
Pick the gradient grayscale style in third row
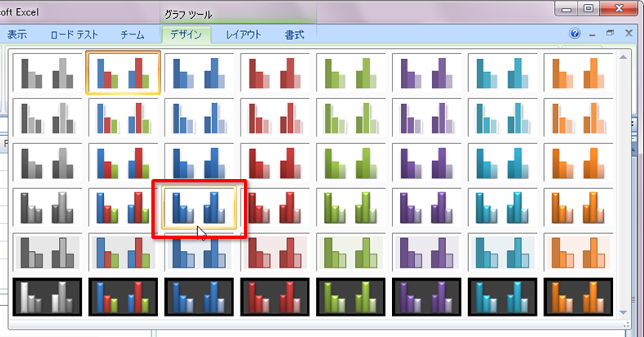click(47, 163)
